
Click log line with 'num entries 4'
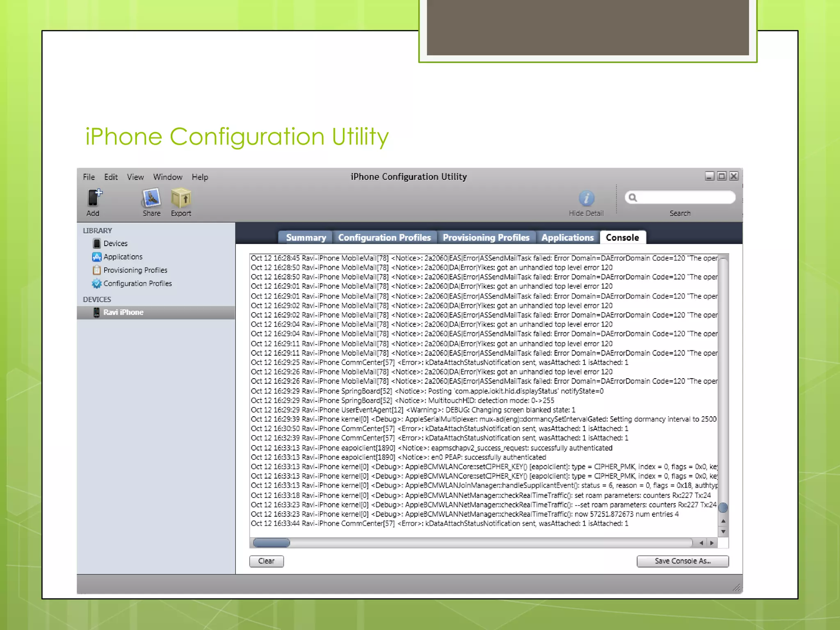coord(465,514)
